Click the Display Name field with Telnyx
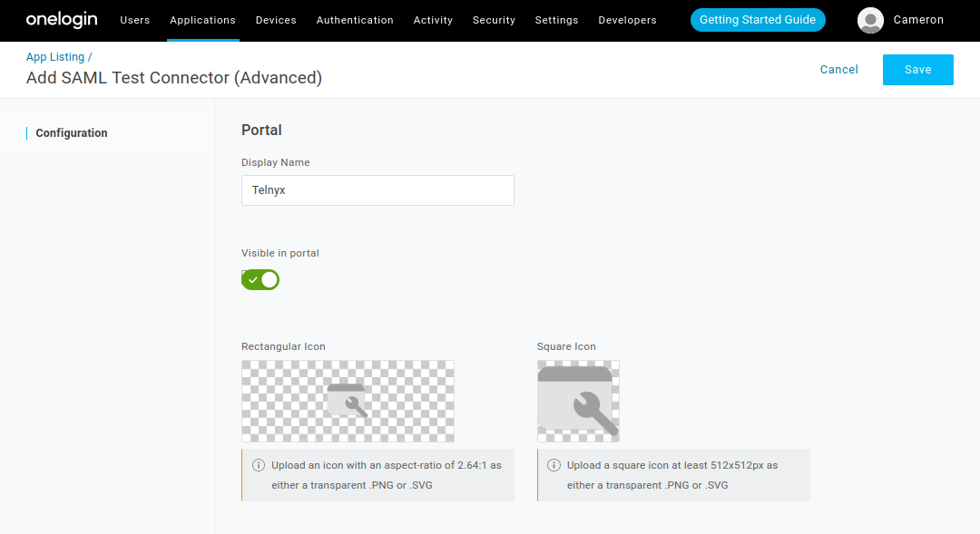Image resolution: width=980 pixels, height=534 pixels. (377, 190)
